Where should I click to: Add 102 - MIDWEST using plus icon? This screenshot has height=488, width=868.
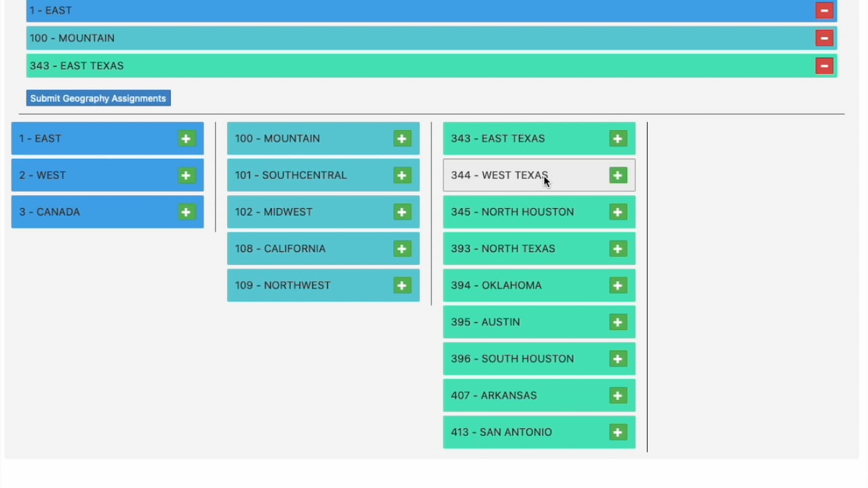coord(402,212)
